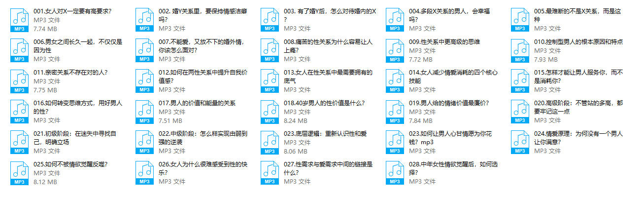Select the MP3 icon for 023.如何让男人心甘情愿为你花钱
Image resolution: width=644 pixels, height=197 pixels.
click(395, 143)
